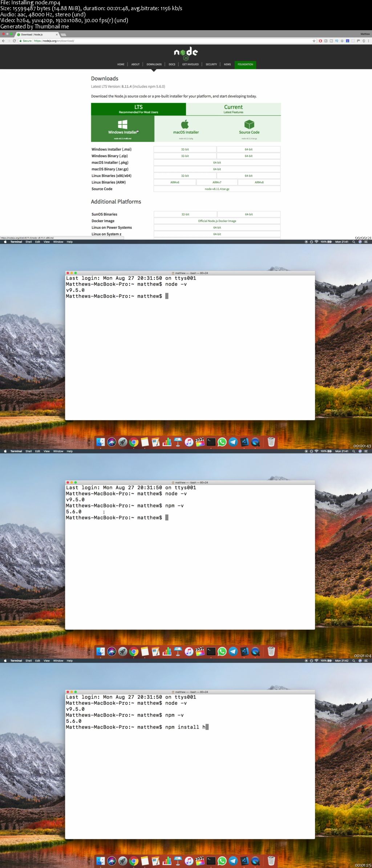
Task: Switch to the Current Latest Features tab
Action: pyautogui.click(x=234, y=109)
